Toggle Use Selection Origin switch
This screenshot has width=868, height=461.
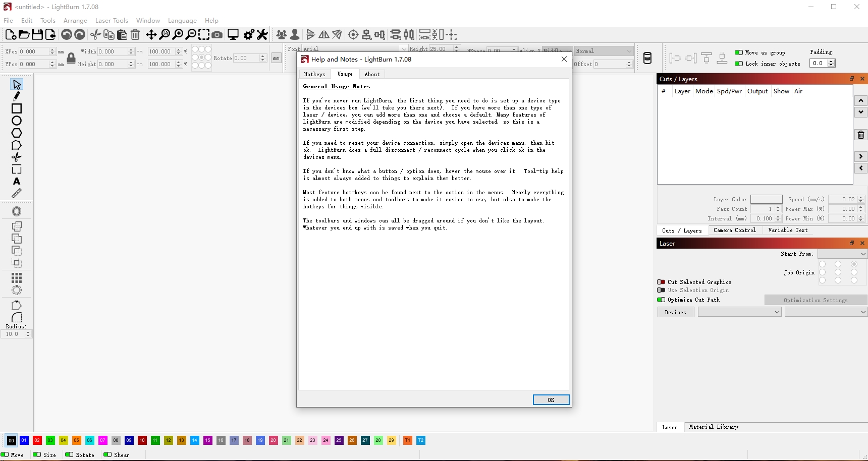point(661,290)
